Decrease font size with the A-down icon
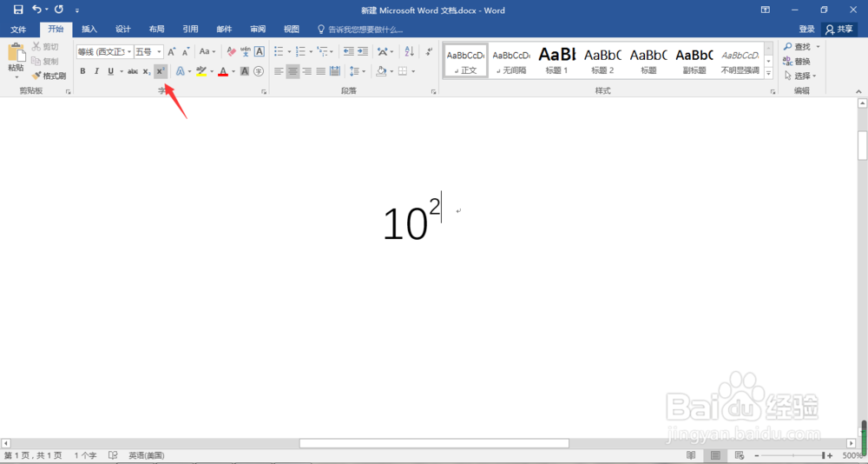Viewport: 868px width, 464px height. pyautogui.click(x=186, y=51)
